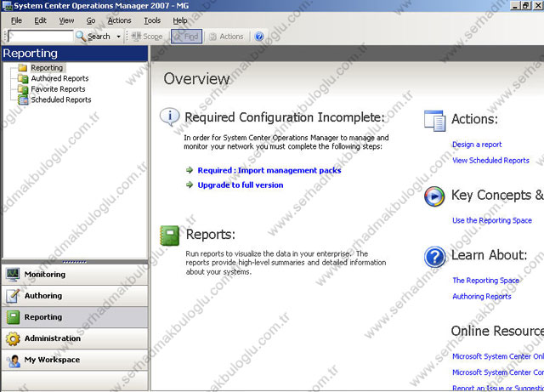Image resolution: width=544 pixels, height=392 pixels.
Task: Click the green Reporting notebook icon in navigation
Action: (13, 317)
